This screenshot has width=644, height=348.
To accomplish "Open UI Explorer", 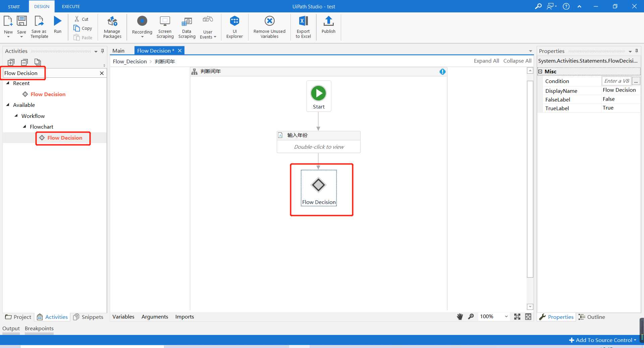I will coord(234,27).
